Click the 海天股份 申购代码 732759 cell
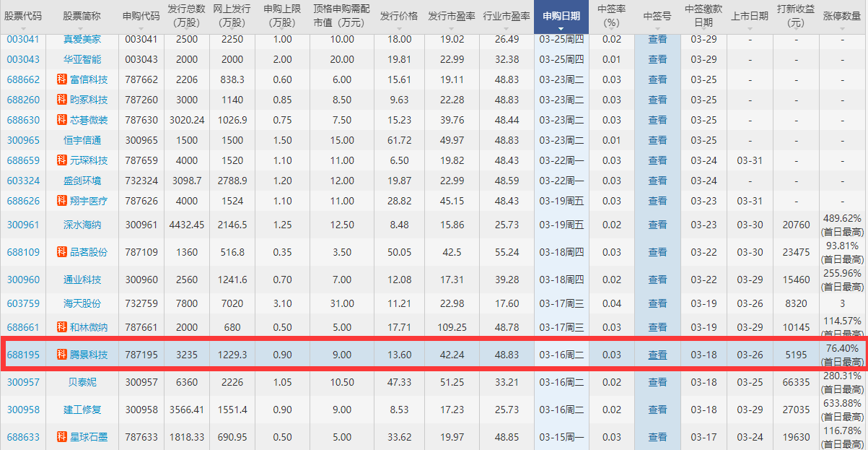868x450 pixels. (141, 303)
